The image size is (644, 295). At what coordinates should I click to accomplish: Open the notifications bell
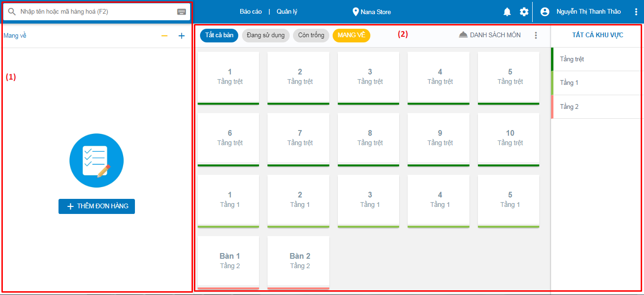(x=507, y=12)
